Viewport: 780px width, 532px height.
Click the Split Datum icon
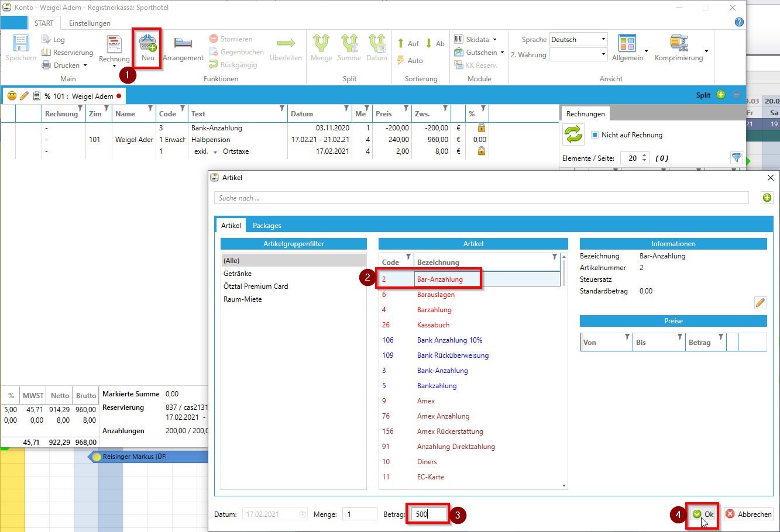377,43
